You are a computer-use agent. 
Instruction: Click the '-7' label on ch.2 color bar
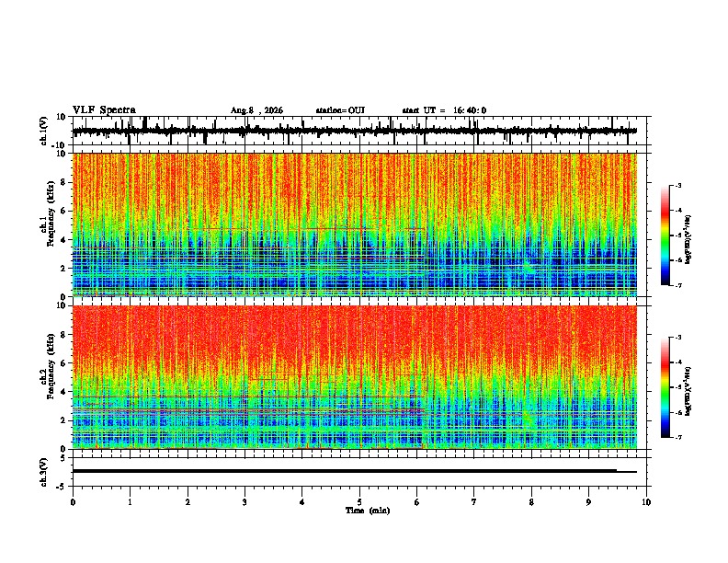677,437
